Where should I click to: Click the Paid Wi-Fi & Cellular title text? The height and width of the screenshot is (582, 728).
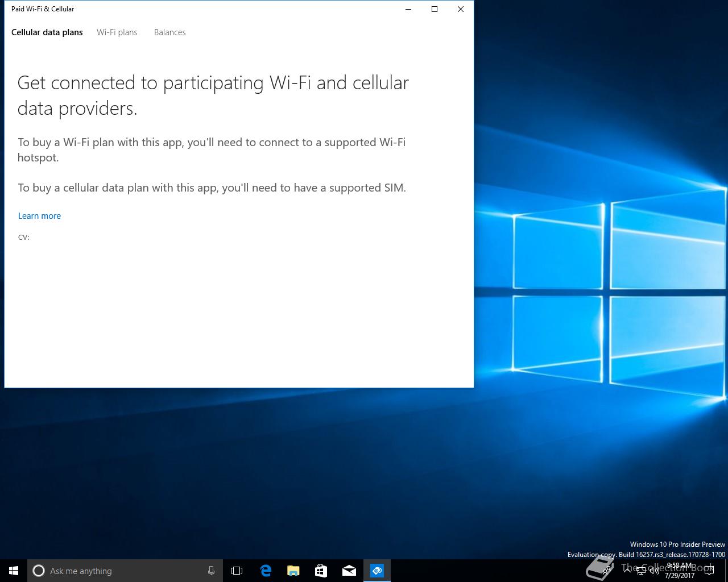pos(43,9)
